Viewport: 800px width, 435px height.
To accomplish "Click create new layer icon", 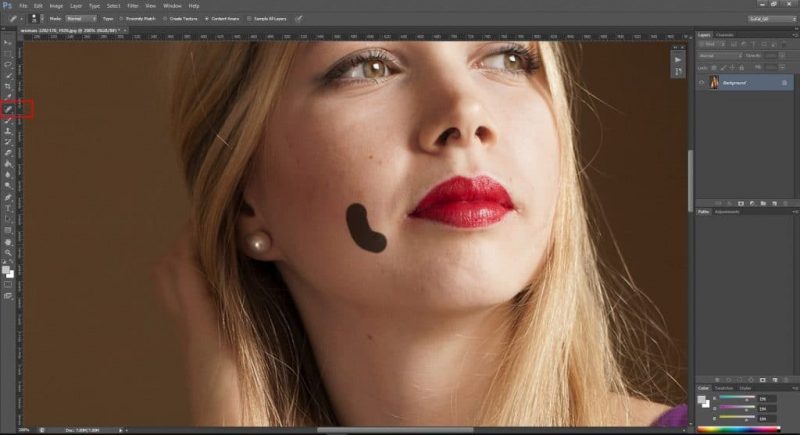I will pos(774,203).
